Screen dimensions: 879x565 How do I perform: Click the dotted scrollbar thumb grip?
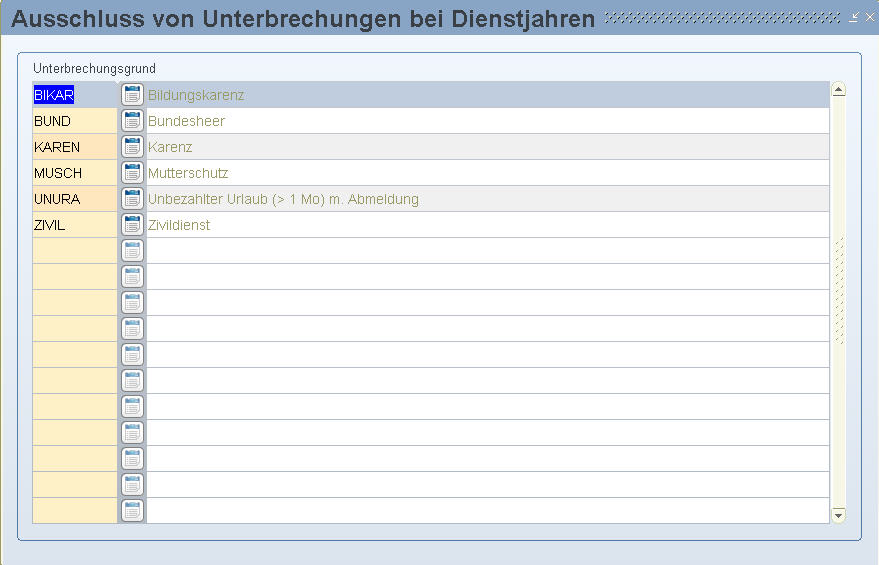coord(839,290)
